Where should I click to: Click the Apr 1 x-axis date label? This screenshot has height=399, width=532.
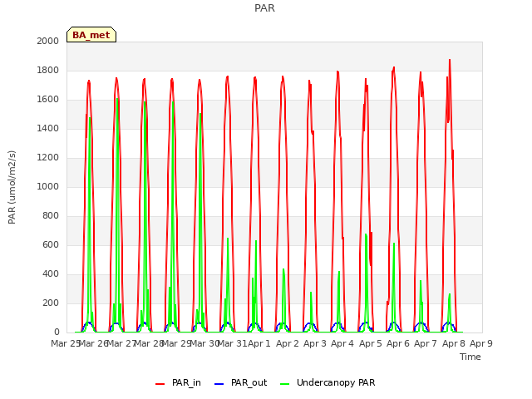[x=259, y=343]
